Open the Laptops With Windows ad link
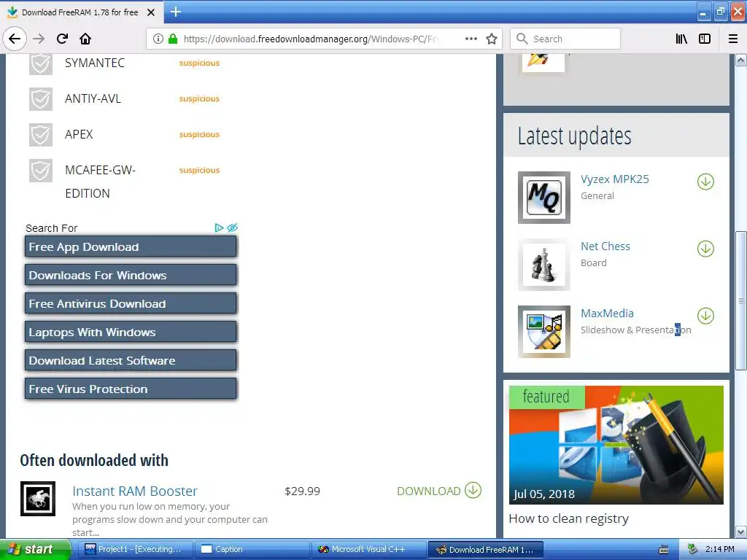This screenshot has width=747, height=560. point(131,332)
